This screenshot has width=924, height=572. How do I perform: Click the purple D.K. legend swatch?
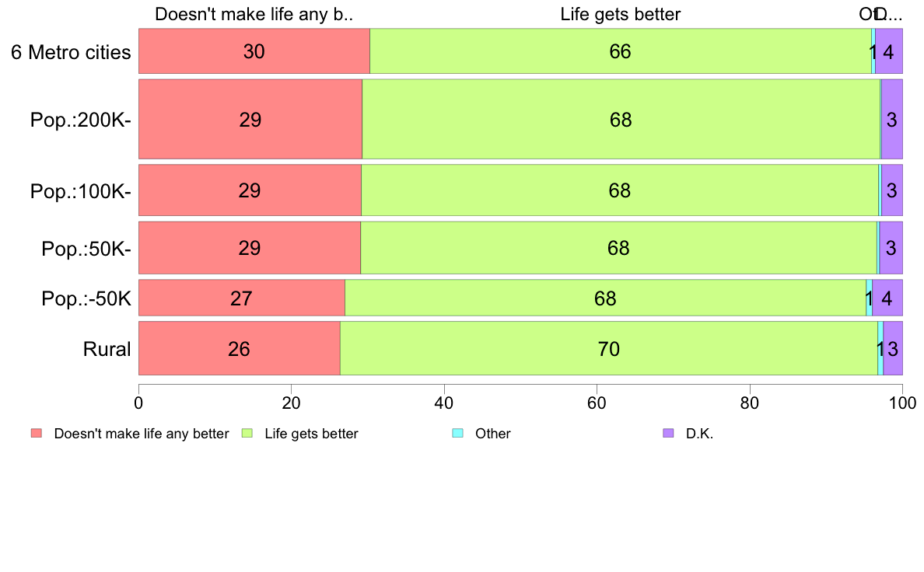pos(668,434)
